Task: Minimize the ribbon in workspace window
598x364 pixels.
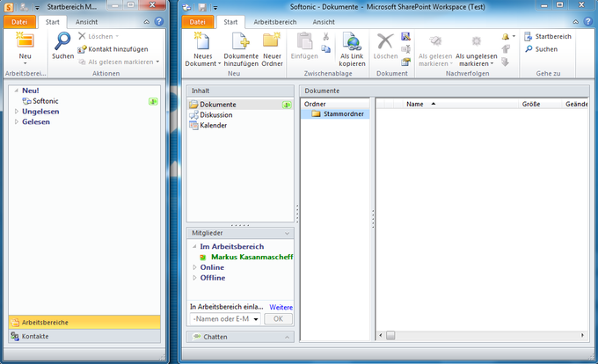Action: [575, 22]
